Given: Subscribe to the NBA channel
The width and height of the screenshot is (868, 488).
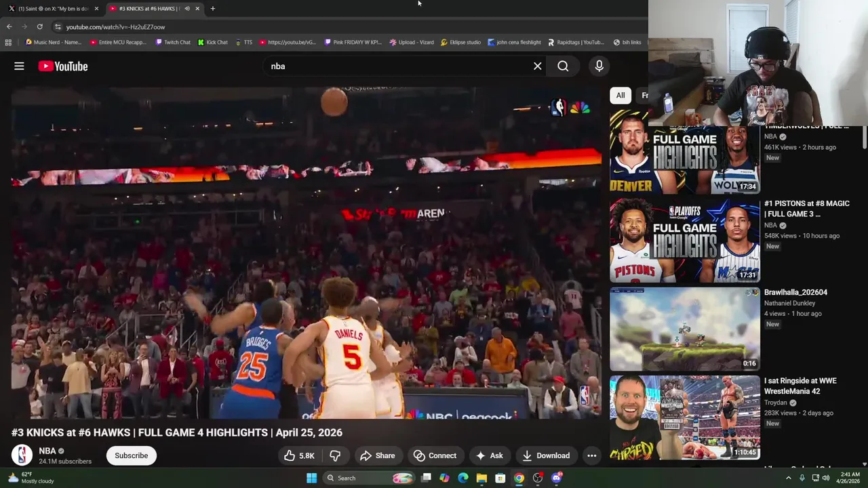Looking at the screenshot, I should [131, 455].
